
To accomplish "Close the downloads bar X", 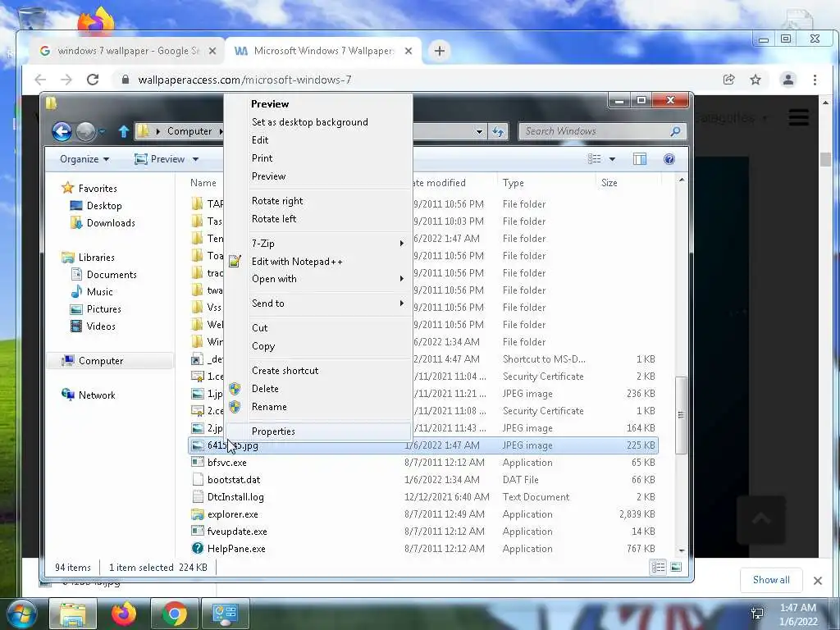I will [818, 580].
